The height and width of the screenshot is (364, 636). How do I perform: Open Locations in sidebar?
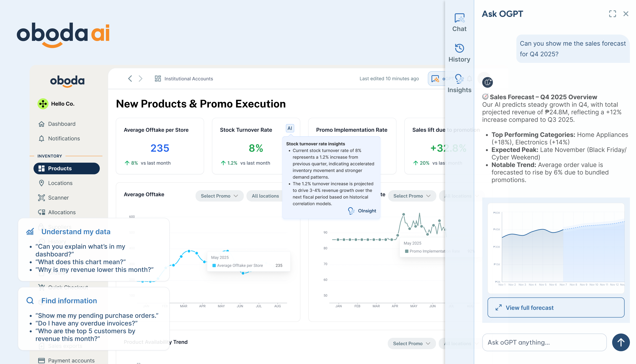[60, 183]
